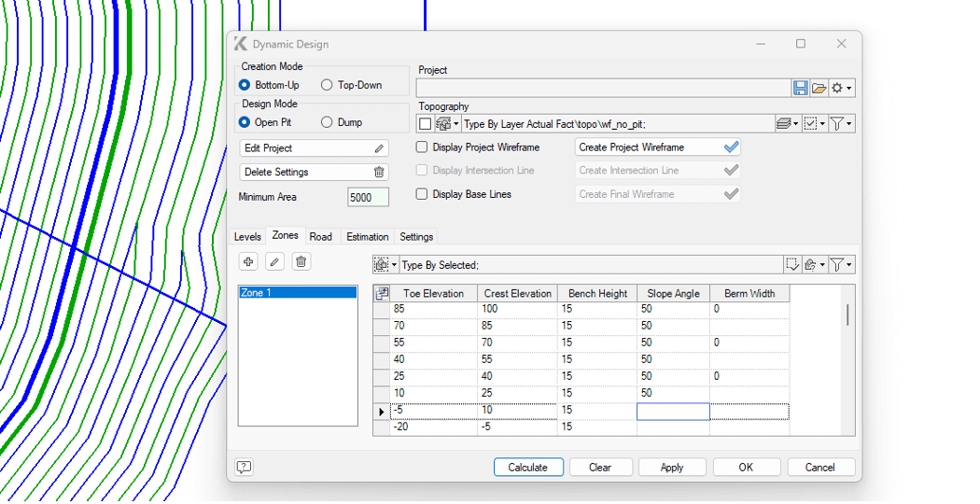Switch to the Road tab

[x=321, y=236]
